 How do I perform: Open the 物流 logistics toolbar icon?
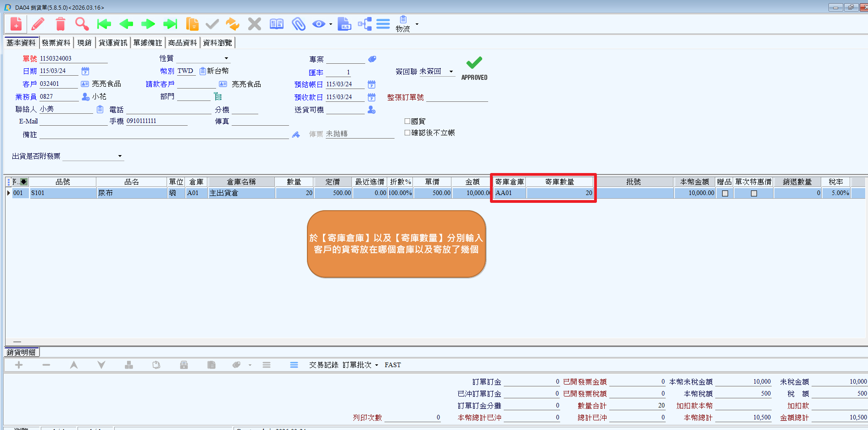tap(403, 24)
